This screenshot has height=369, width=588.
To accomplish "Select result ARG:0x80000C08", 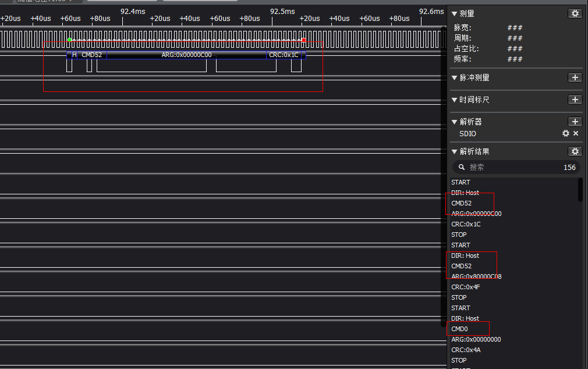I will tap(476, 276).
